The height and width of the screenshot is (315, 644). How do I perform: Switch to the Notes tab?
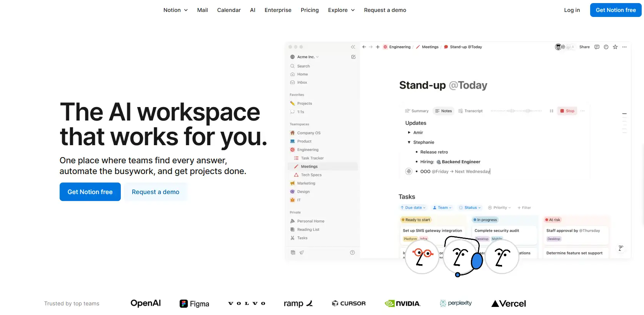pyautogui.click(x=444, y=111)
